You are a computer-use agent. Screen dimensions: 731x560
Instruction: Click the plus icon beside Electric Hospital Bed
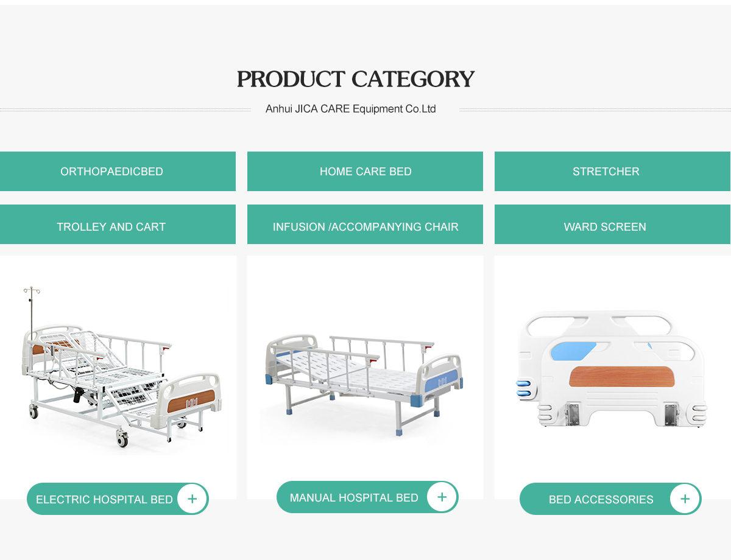point(192,499)
